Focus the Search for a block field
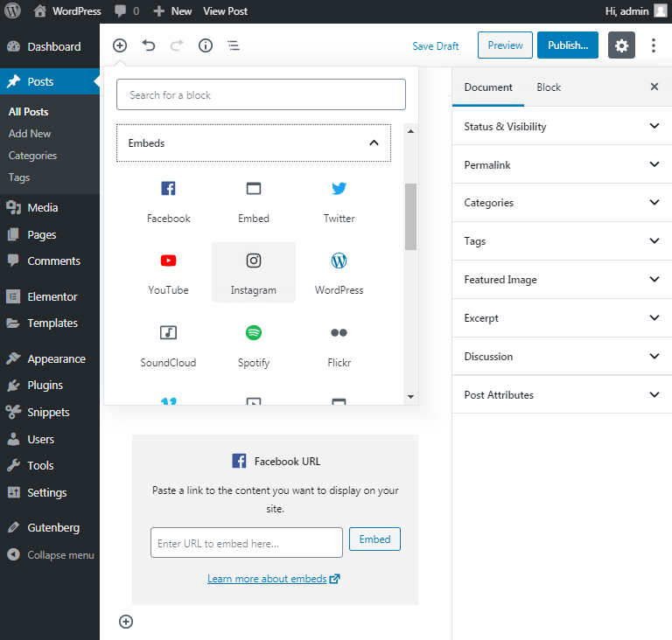This screenshot has height=640, width=672. pyautogui.click(x=261, y=94)
